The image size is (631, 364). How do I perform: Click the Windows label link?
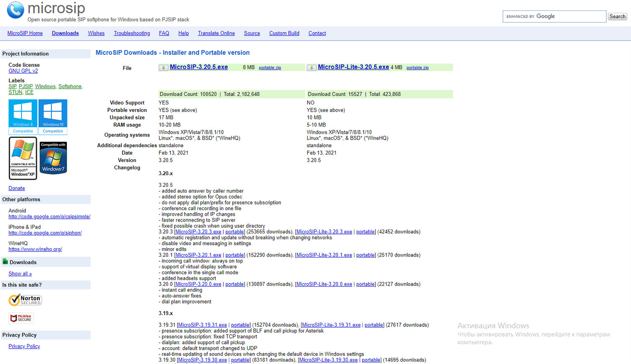coord(45,87)
